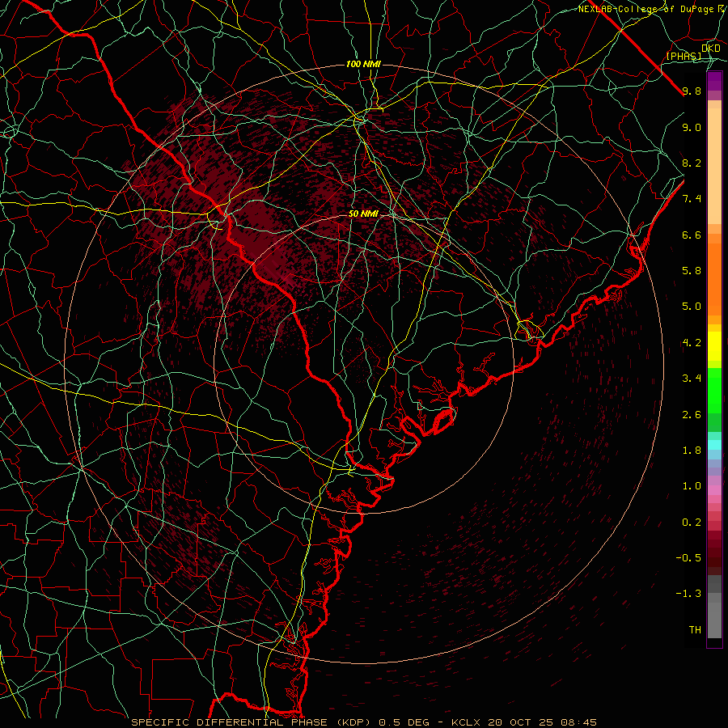This screenshot has height=728, width=728.
Task: Click the 1.8 legend scale value
Action: [x=692, y=451]
